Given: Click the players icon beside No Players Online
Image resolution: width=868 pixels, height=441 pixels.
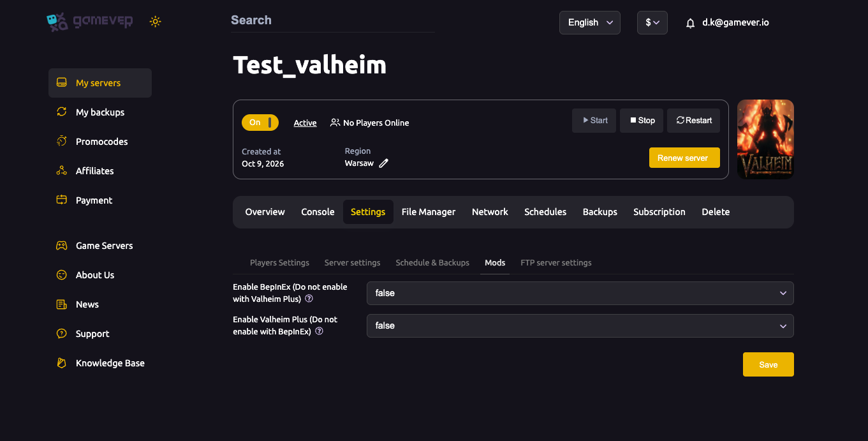Looking at the screenshot, I should (335, 123).
